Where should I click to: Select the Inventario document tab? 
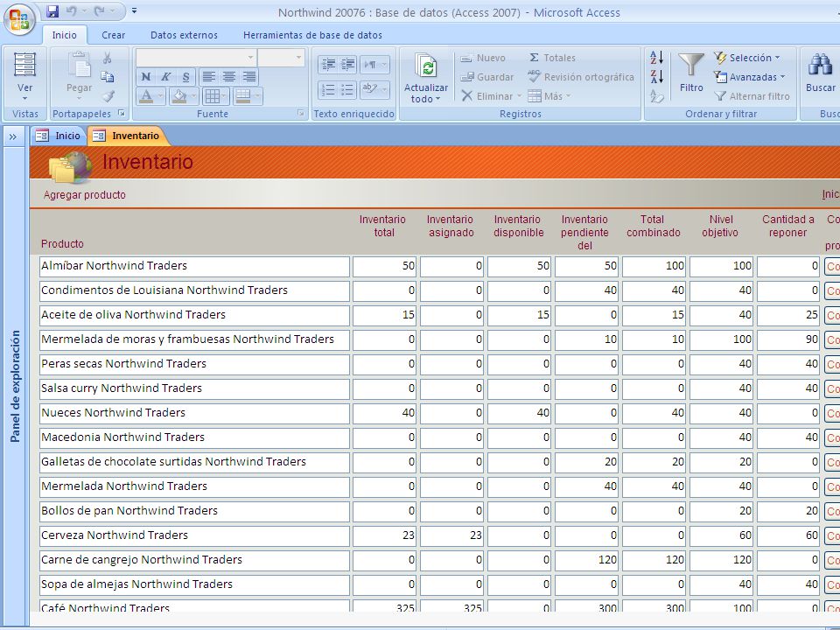[x=128, y=136]
